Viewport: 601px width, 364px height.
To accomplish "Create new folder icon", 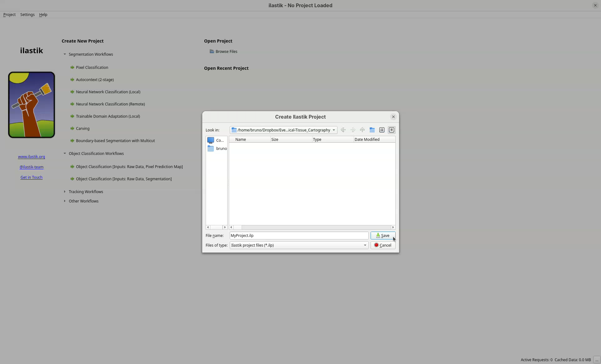I will coord(372,130).
